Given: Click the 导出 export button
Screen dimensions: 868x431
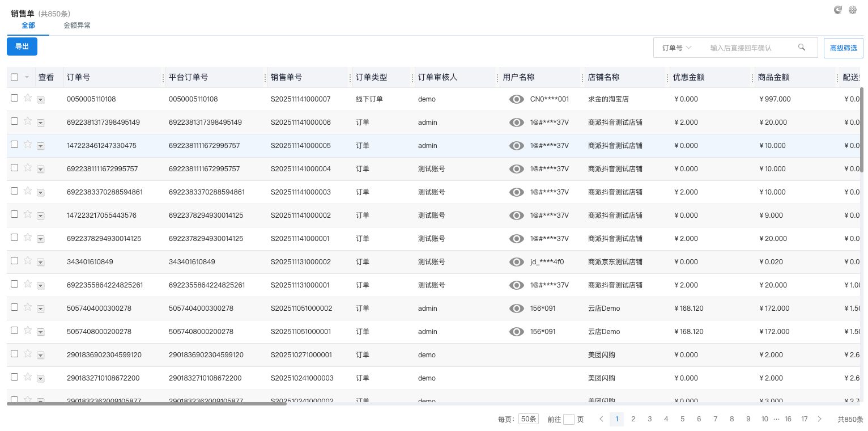Looking at the screenshot, I should click(x=22, y=47).
